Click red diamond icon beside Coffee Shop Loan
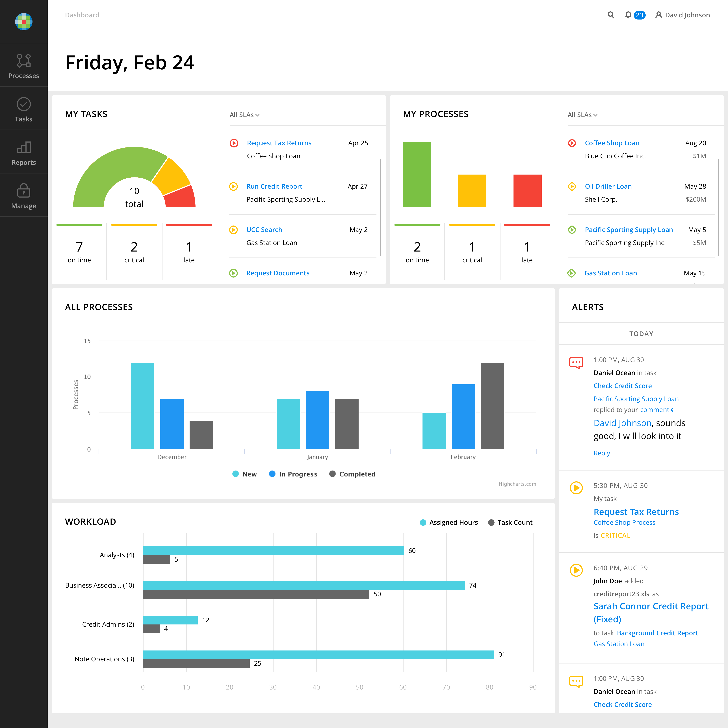The image size is (728, 728). pyautogui.click(x=572, y=143)
